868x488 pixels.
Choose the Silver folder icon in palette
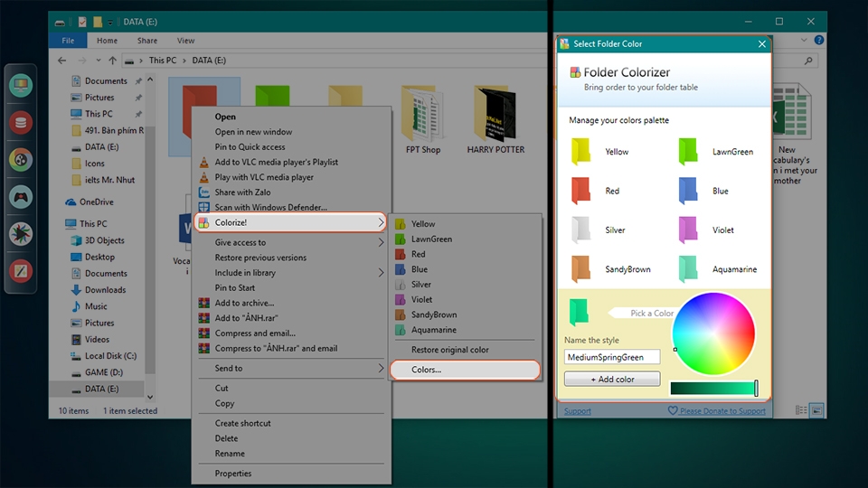[x=581, y=230]
